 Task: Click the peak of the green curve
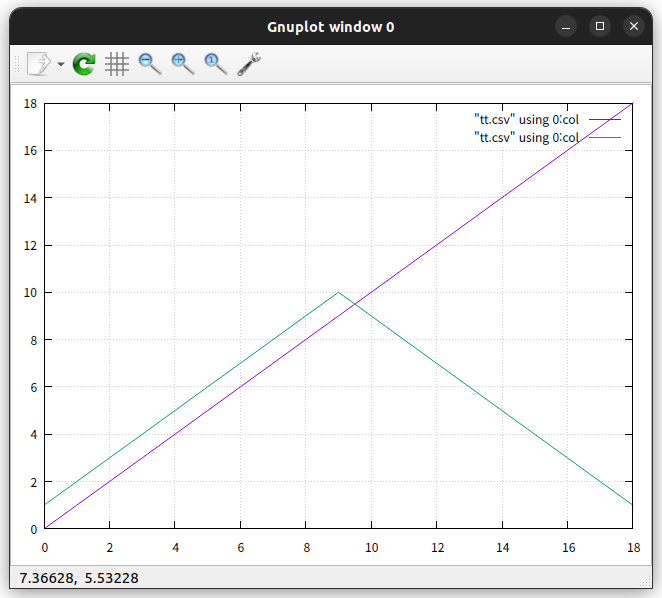(x=338, y=292)
